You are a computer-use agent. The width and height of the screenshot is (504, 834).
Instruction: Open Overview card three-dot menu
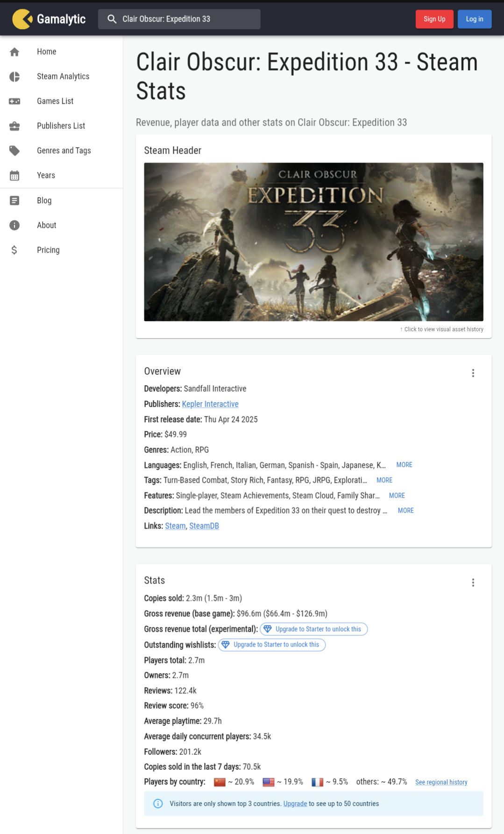tap(473, 373)
